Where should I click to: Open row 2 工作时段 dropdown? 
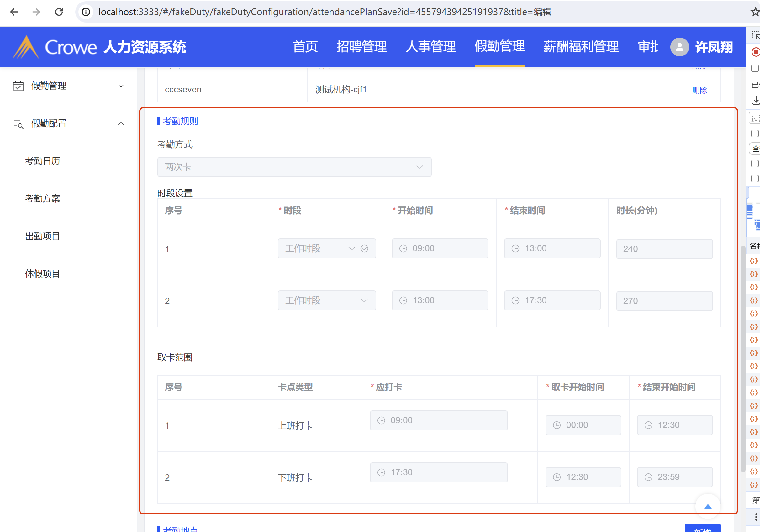(x=326, y=300)
